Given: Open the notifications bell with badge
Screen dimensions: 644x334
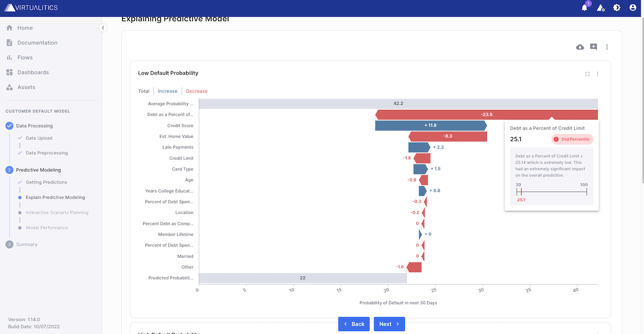Looking at the screenshot, I should (x=585, y=8).
